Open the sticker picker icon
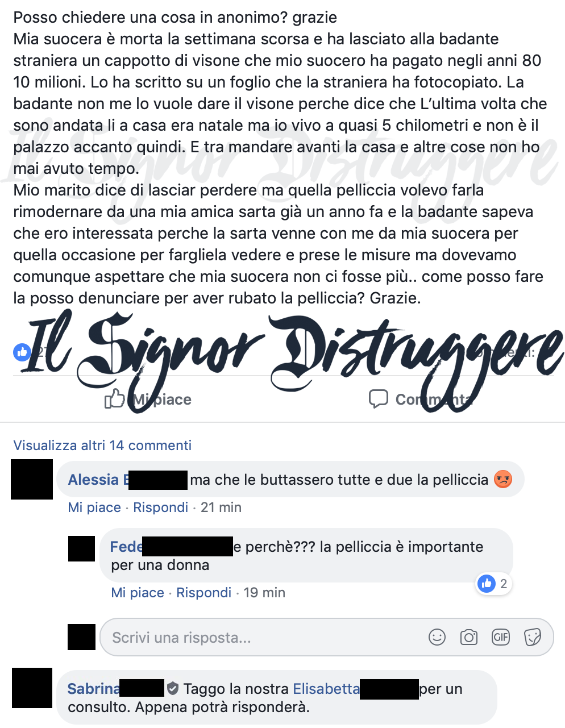This screenshot has width=565, height=728. [533, 637]
